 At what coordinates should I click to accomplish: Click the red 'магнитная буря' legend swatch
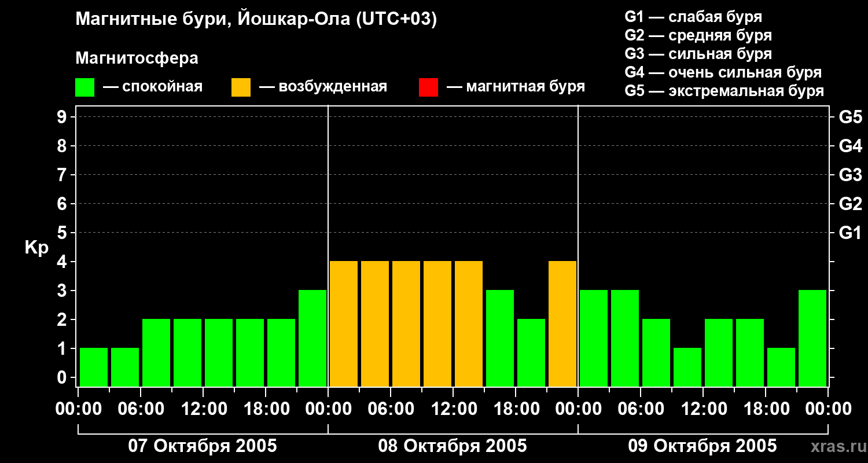(428, 87)
